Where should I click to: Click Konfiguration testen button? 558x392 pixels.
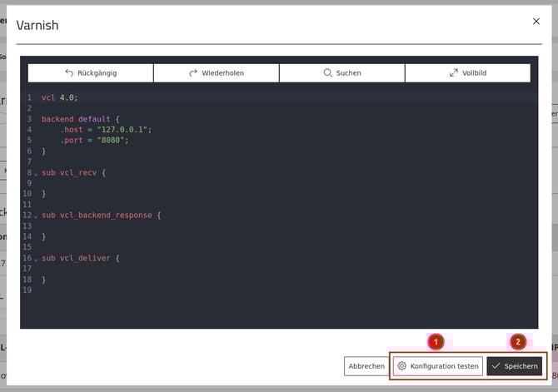point(438,366)
